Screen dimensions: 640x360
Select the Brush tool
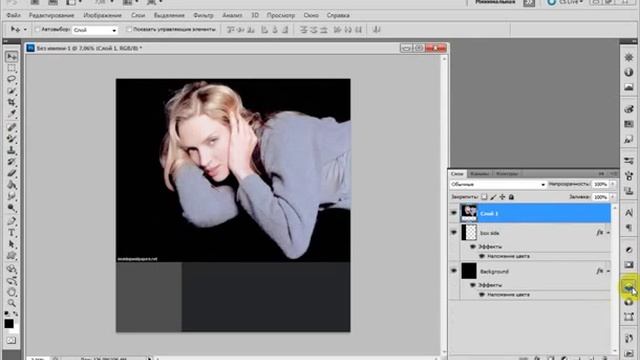(11, 139)
